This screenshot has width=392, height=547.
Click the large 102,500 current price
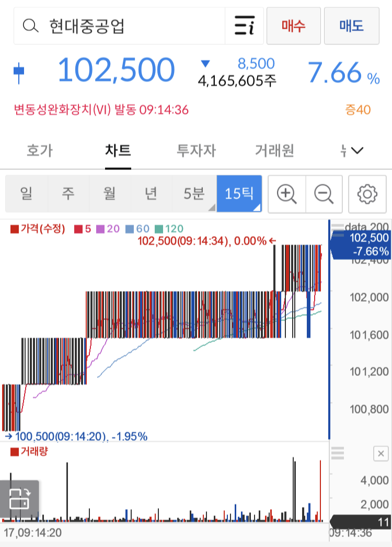tap(116, 71)
